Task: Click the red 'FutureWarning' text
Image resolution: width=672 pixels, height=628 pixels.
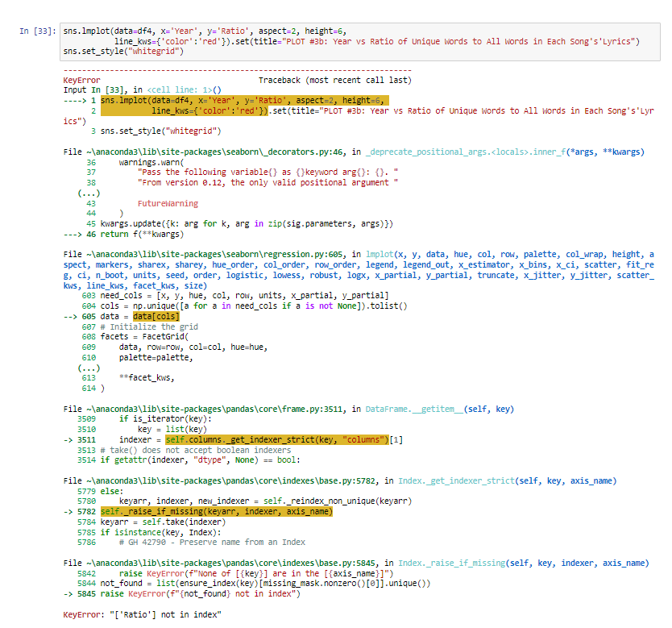Action: (x=168, y=204)
